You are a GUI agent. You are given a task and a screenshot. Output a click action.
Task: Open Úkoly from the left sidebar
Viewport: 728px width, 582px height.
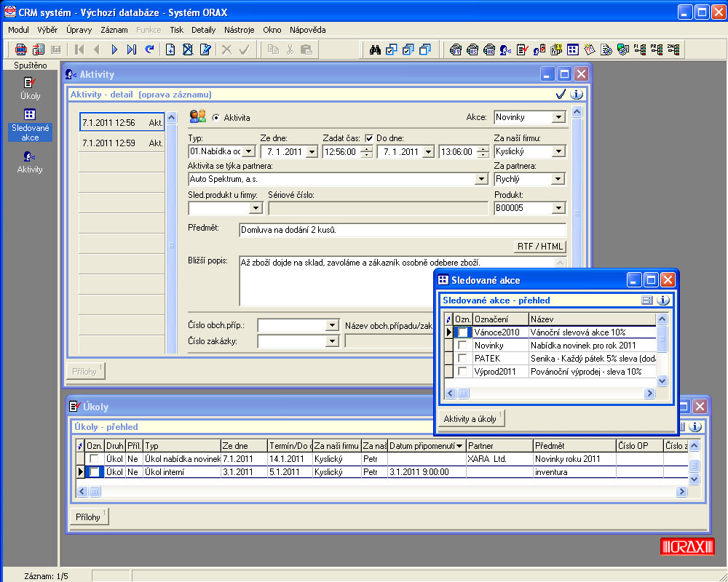point(30,88)
